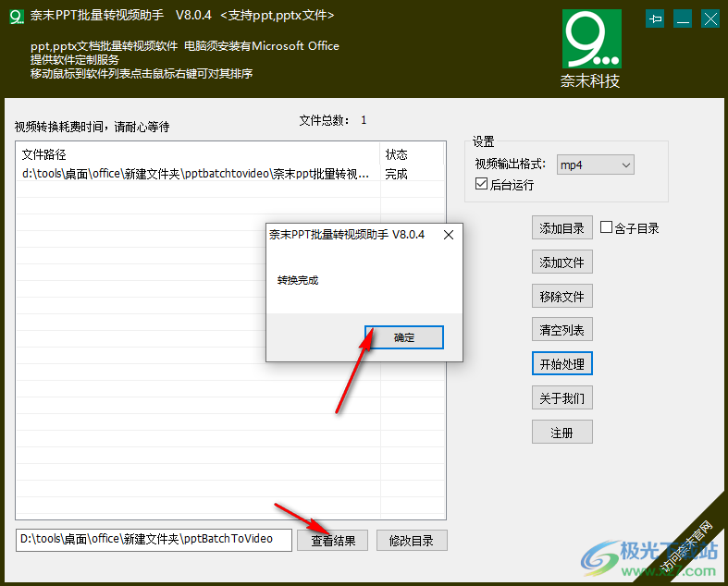Minimize the application window
Image resolution: width=728 pixels, height=586 pixels.
point(683,19)
